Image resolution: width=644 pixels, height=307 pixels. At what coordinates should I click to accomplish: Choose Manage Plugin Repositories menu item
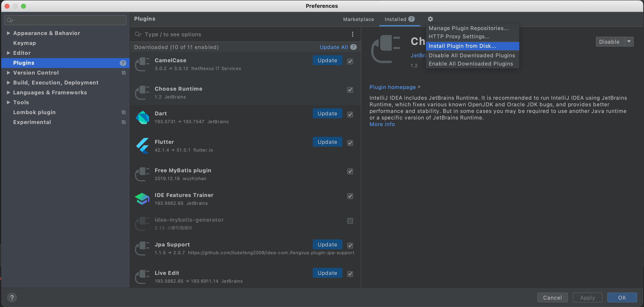(472, 28)
